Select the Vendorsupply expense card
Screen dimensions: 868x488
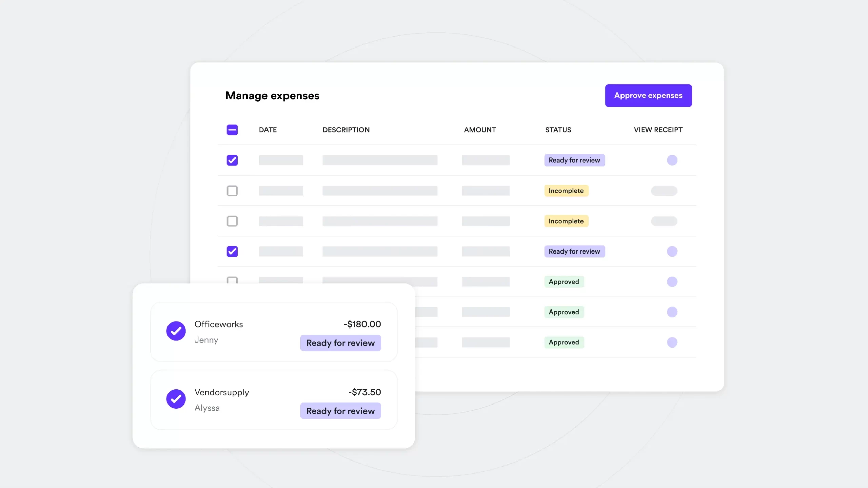[273, 400]
